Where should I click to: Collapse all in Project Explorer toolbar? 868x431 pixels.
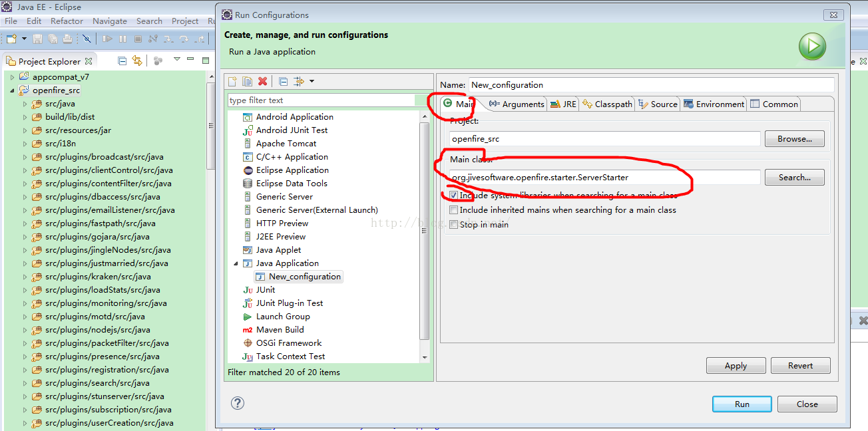click(x=122, y=61)
